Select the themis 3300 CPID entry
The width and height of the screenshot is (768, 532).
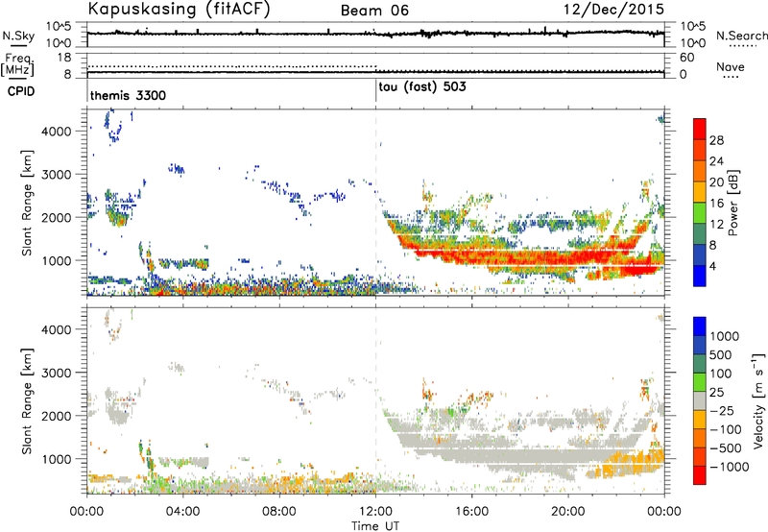click(128, 95)
